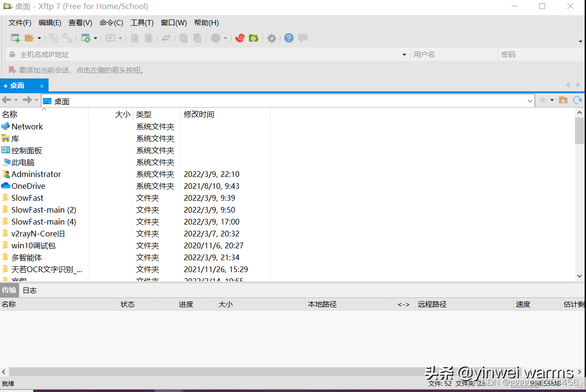Open the 文件(F) menu
The width and height of the screenshot is (586, 392).
[x=20, y=23]
